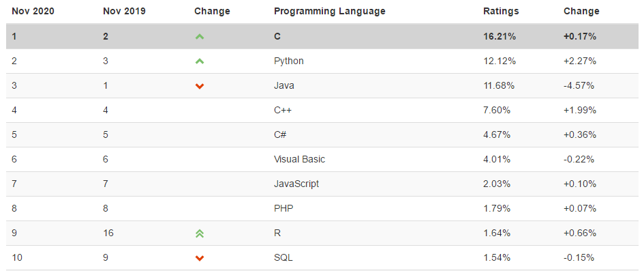Click the red down arrow in SQL row
The image size is (644, 271).
pos(200,258)
